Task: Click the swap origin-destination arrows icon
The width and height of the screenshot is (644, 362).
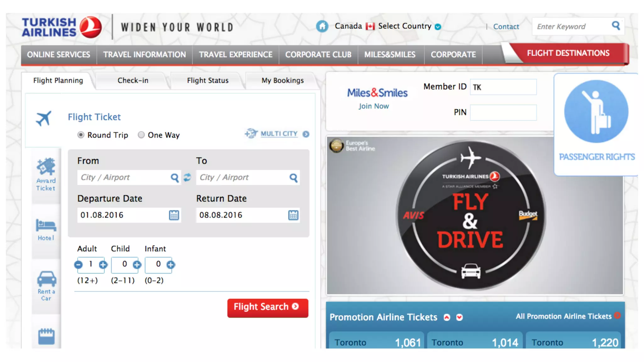Action: [x=187, y=178]
